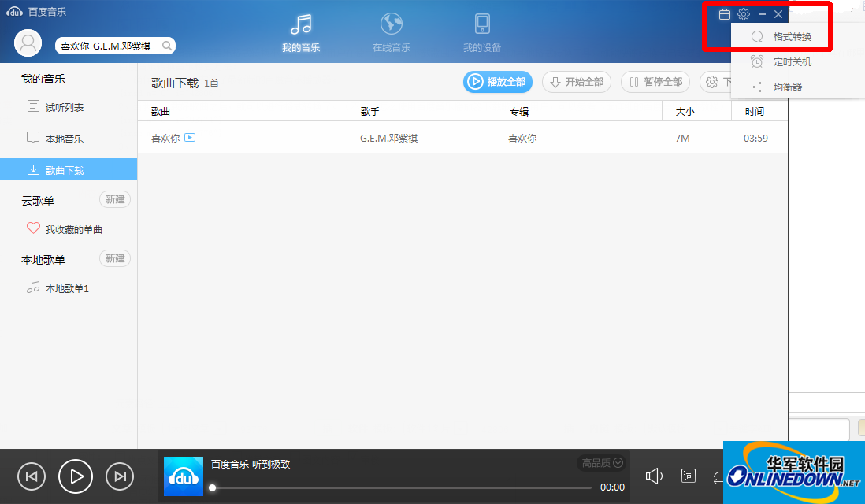Click the repeat mode icon in player bar
Image resolution: width=865 pixels, height=504 pixels.
point(718,476)
